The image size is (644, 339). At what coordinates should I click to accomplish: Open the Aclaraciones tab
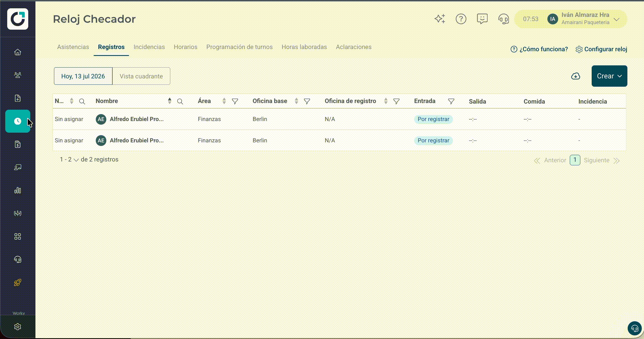click(354, 47)
